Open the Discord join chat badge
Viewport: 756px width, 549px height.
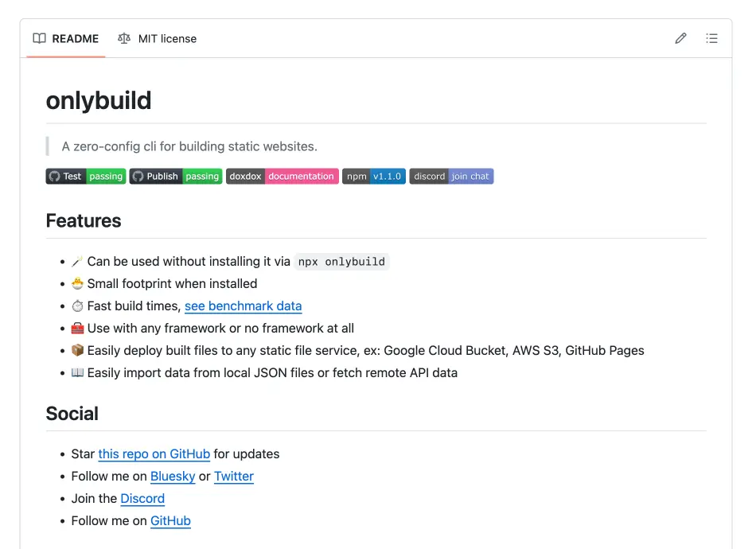[x=451, y=176]
